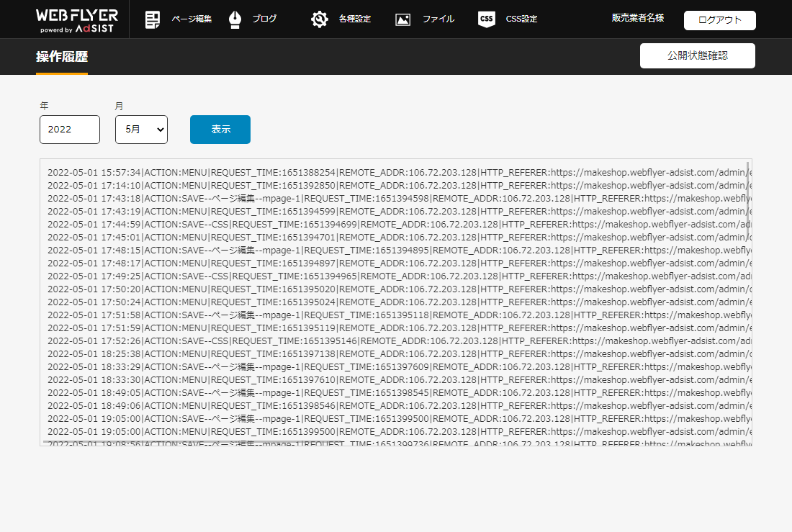
Task: Open the ページ編集 menu label
Action: pyautogui.click(x=192, y=19)
